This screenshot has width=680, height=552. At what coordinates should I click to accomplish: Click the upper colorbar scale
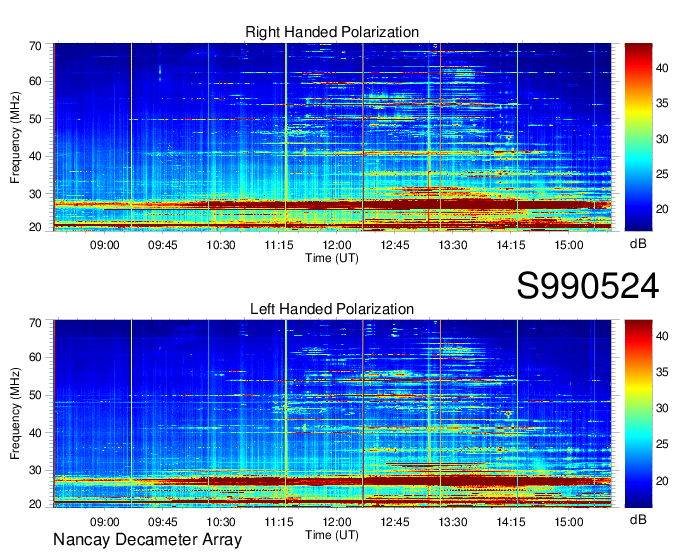[x=638, y=137]
